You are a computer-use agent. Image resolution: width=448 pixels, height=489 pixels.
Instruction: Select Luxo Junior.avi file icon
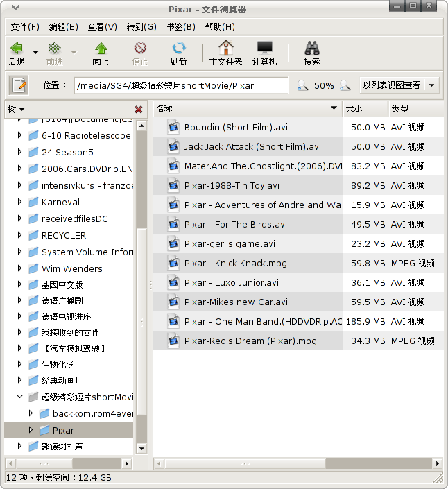point(173,282)
